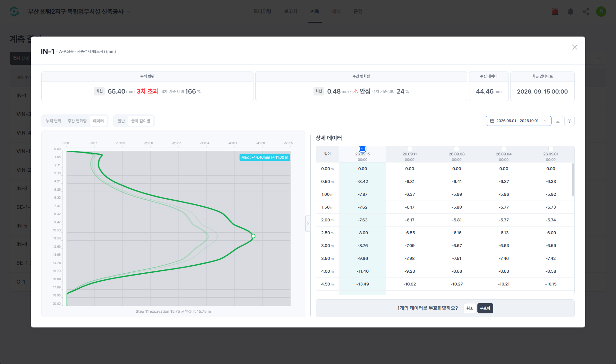Click the share icon in header
Viewport: 616px width, 364px height.
click(586, 12)
